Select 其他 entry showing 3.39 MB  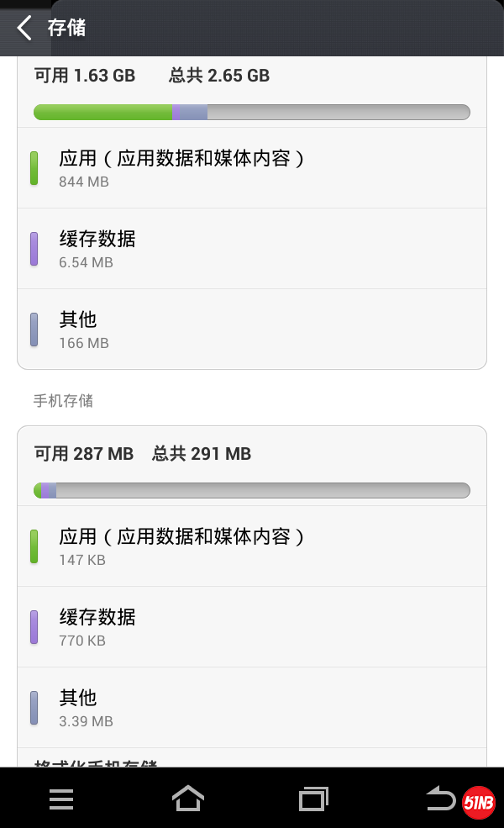coord(252,708)
